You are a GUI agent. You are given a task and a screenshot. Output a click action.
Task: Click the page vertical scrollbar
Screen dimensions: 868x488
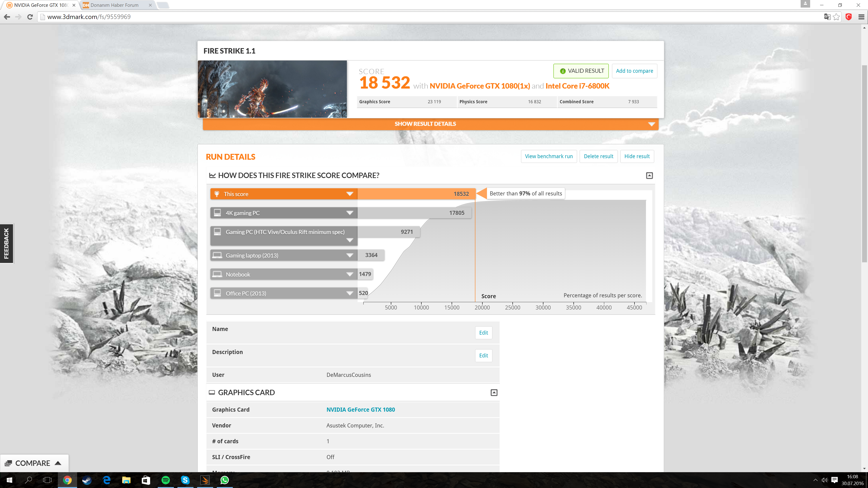pos(864,163)
